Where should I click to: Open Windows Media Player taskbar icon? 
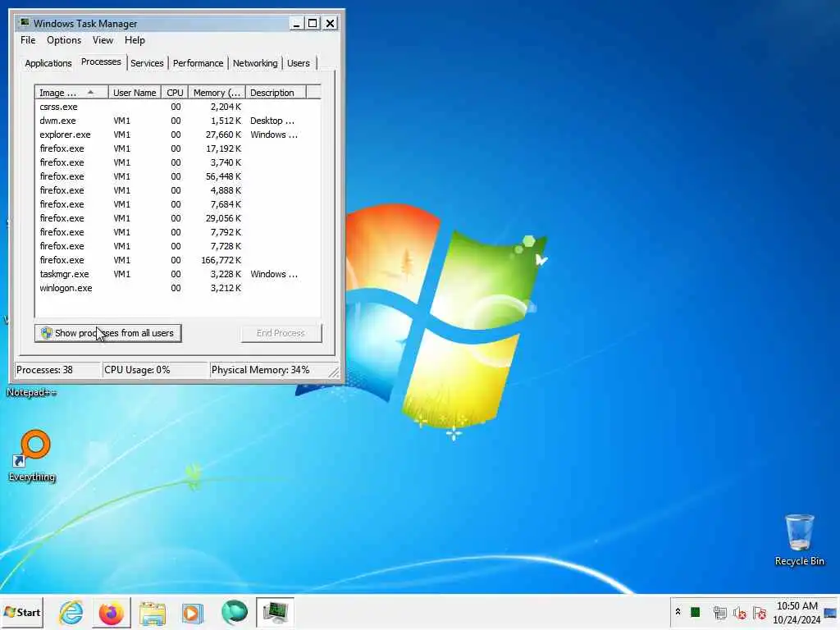(x=193, y=612)
